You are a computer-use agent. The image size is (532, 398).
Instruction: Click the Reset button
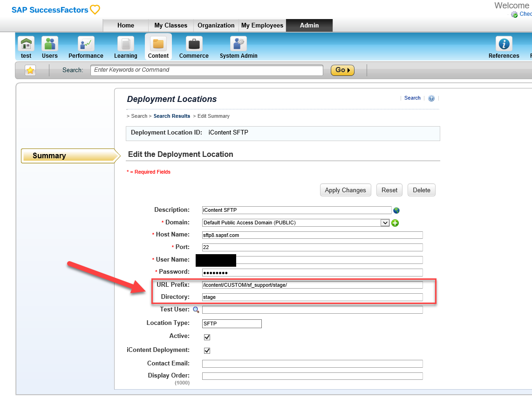[x=389, y=190]
